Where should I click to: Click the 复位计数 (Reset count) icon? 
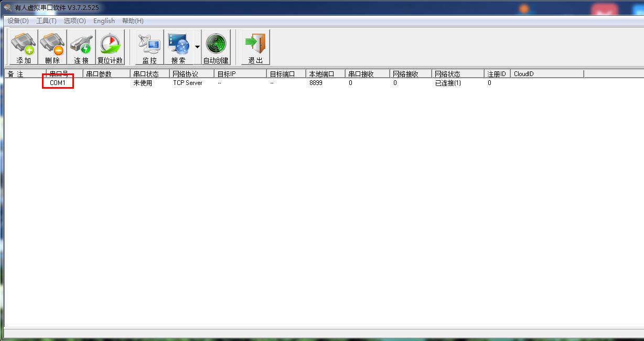110,47
